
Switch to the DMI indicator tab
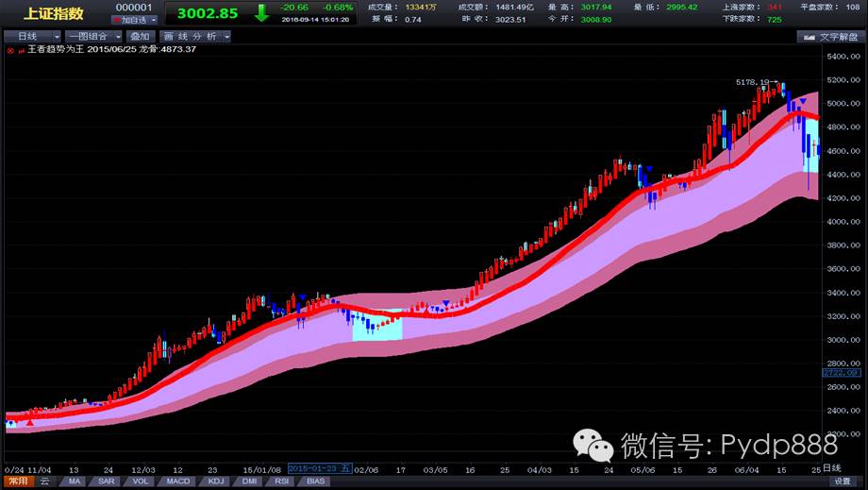pos(249,482)
